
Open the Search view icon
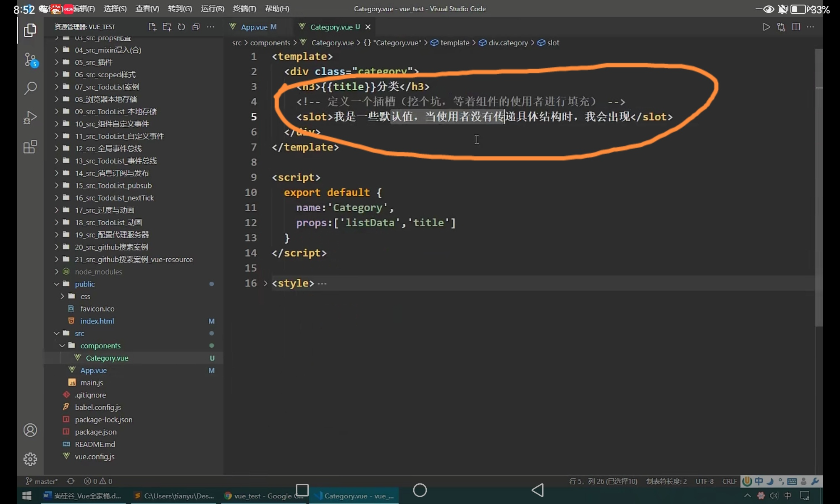(30, 88)
